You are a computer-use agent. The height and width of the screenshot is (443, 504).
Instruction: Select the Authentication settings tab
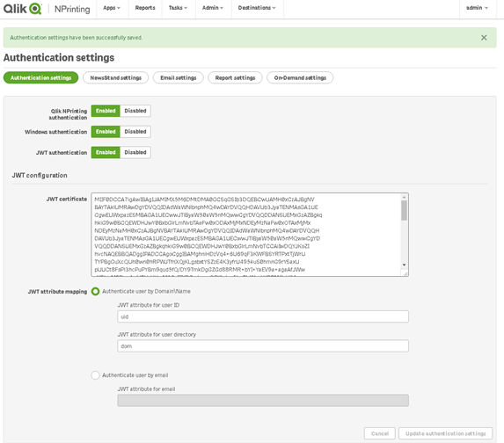(x=40, y=77)
